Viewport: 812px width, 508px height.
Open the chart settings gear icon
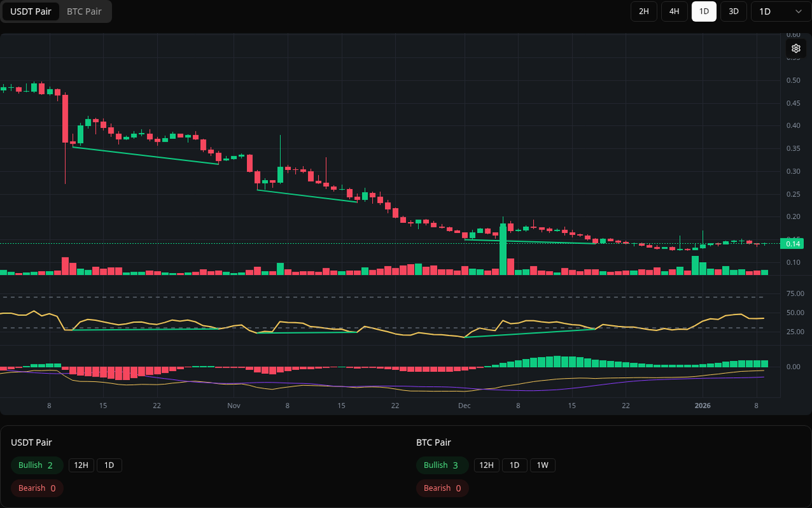click(796, 48)
